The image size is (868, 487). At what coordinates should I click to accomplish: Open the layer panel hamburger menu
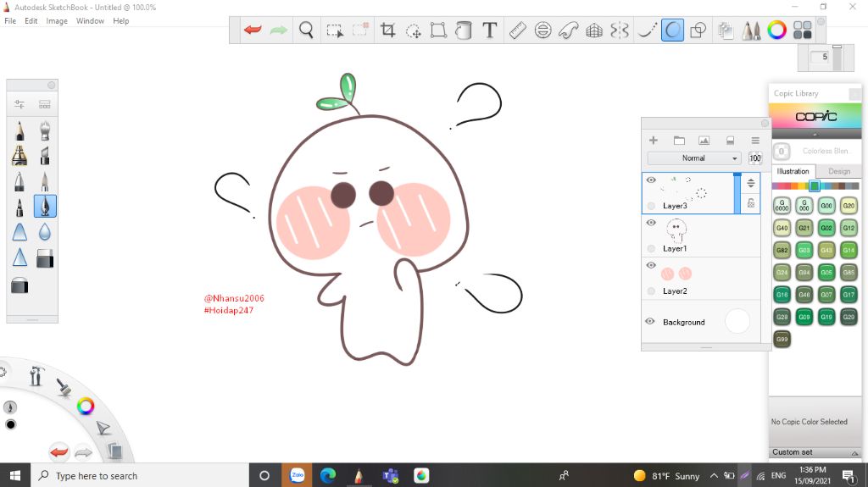755,141
